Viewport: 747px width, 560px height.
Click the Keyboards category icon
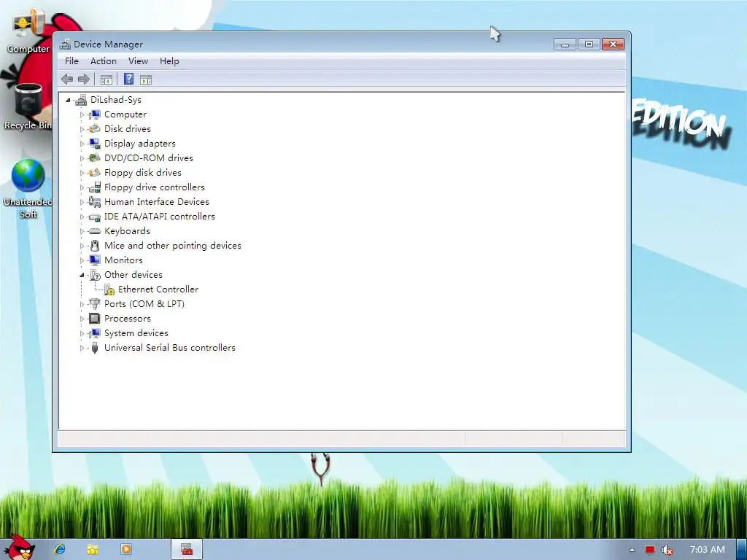(95, 231)
